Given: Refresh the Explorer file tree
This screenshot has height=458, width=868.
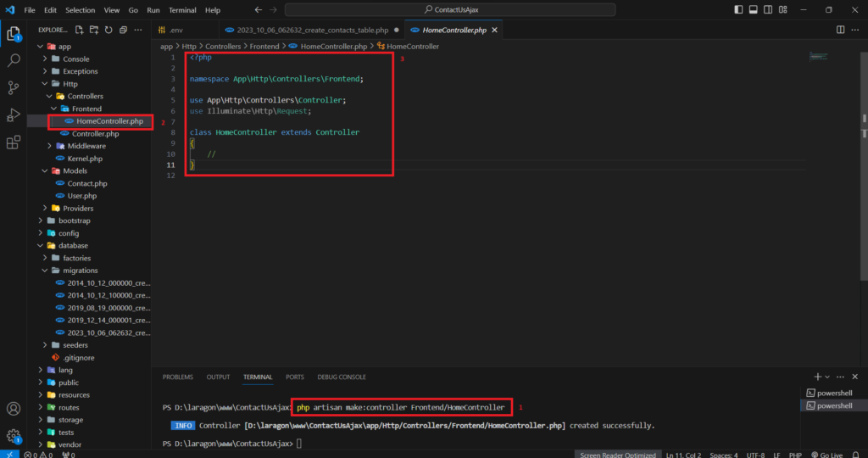Looking at the screenshot, I should (108, 30).
